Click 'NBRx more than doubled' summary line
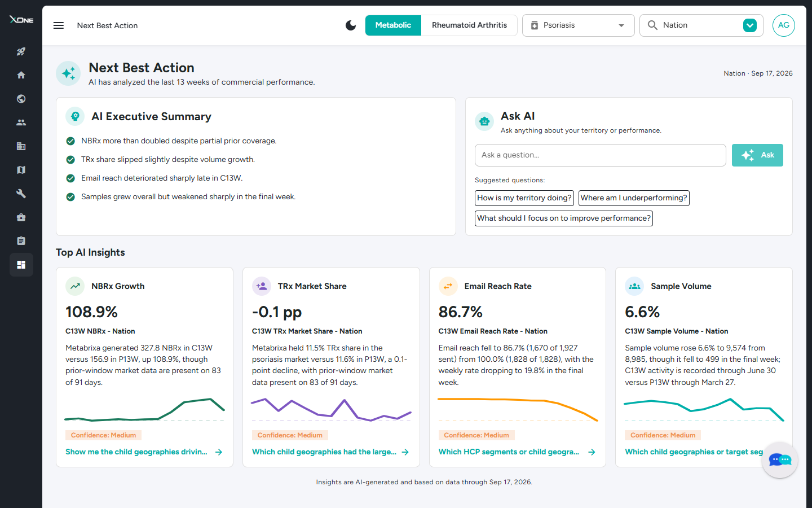This screenshot has height=508, width=812. (x=179, y=141)
